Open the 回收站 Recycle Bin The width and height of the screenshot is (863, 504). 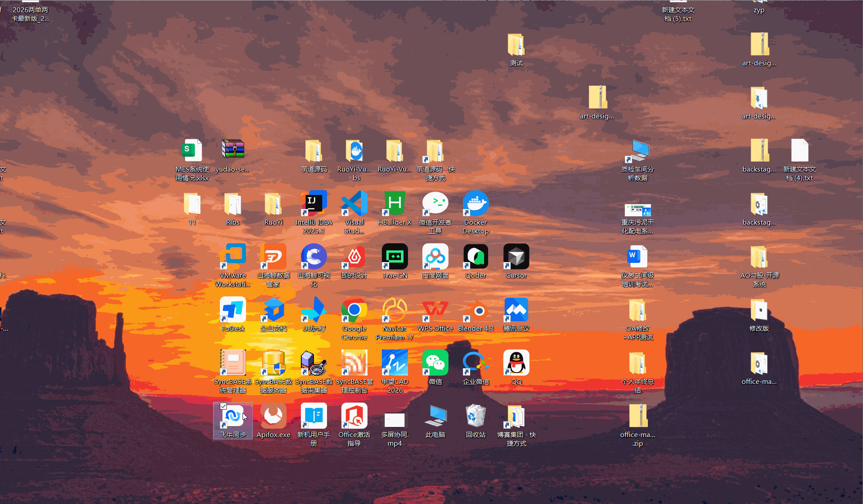(475, 416)
